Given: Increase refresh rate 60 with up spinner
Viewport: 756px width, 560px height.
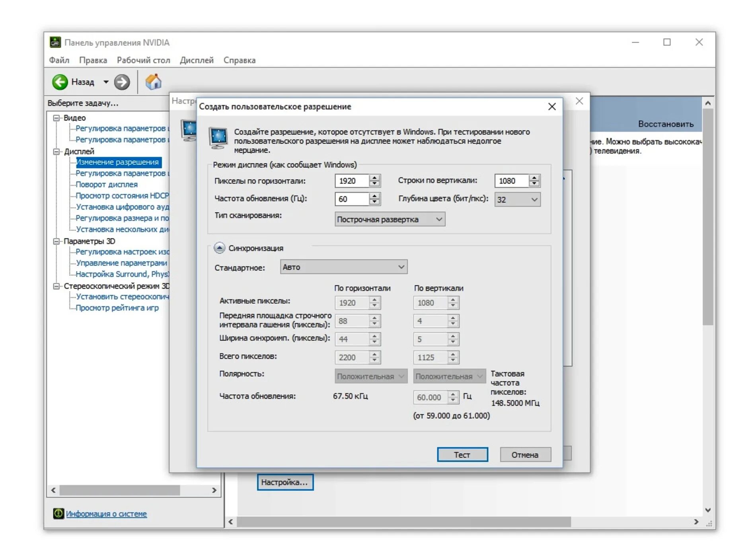Looking at the screenshot, I should pos(374,196).
